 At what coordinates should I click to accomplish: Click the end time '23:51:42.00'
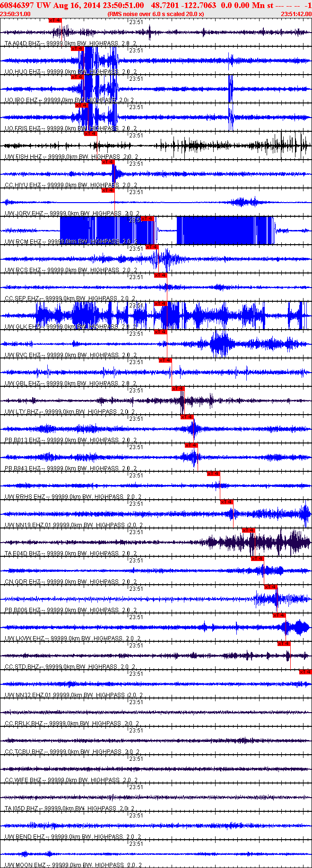[296, 14]
